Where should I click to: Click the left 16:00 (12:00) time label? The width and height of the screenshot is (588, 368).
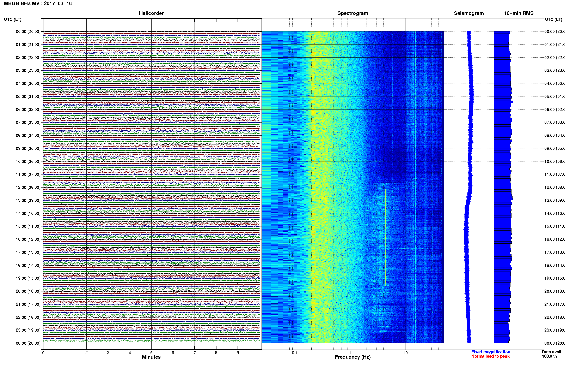(28, 239)
